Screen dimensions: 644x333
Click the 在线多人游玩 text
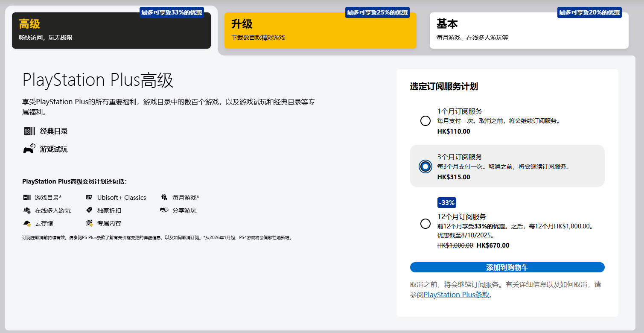point(53,210)
